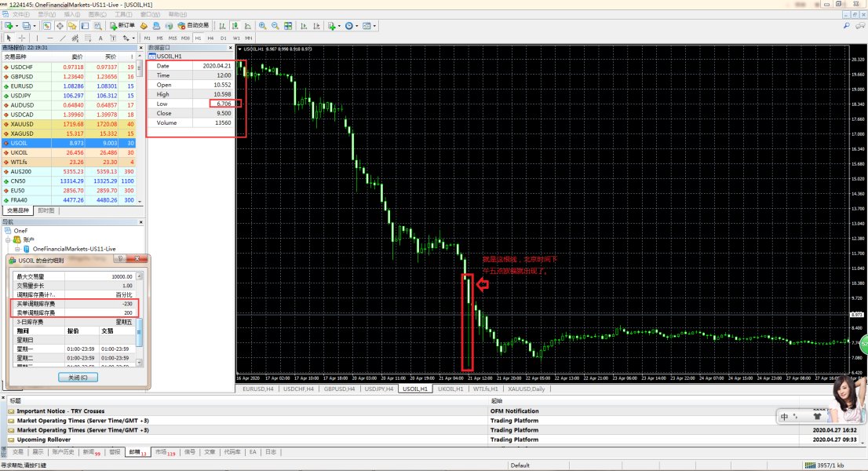Switch to M15 timeframe

pyautogui.click(x=173, y=38)
